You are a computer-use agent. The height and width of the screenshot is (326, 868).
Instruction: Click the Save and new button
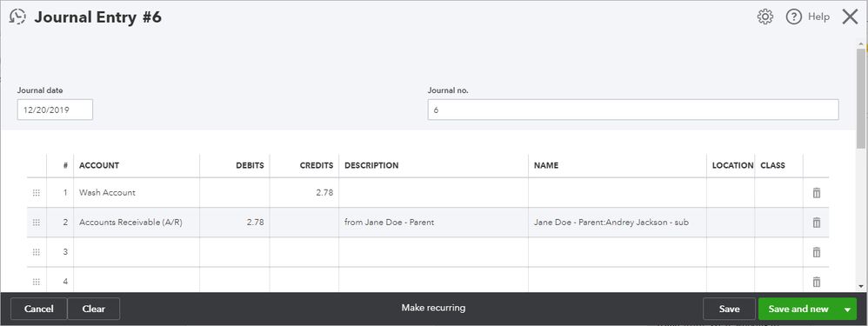(798, 309)
